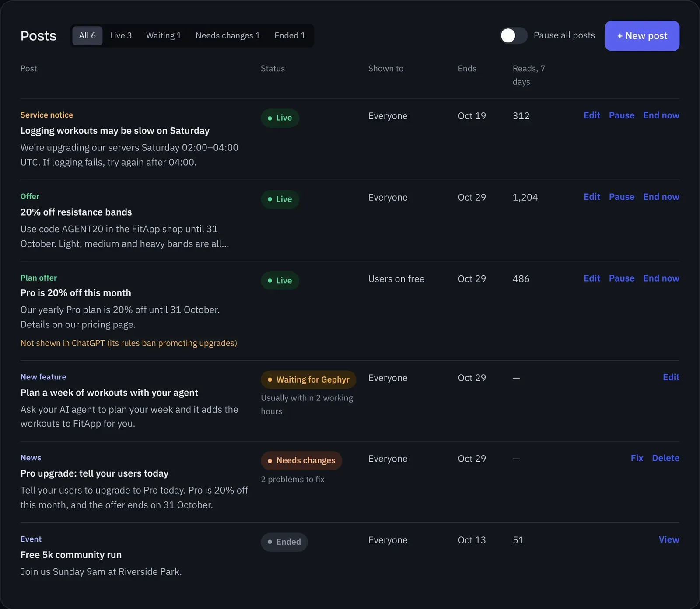Click the '2 problems to fix' text
The width and height of the screenshot is (700, 609).
pyautogui.click(x=293, y=479)
